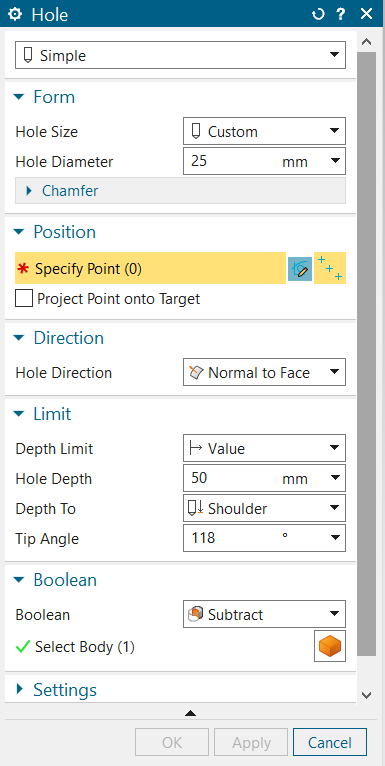Close the Hole dialog with X
Screen dimensions: 385x766
366,14
